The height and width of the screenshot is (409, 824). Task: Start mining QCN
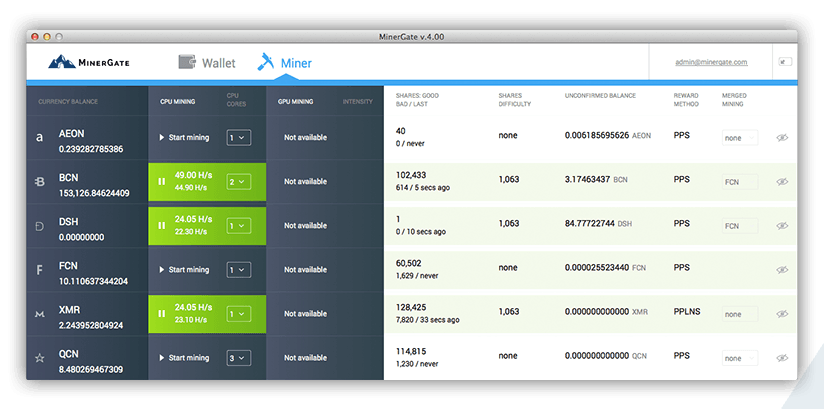[184, 358]
